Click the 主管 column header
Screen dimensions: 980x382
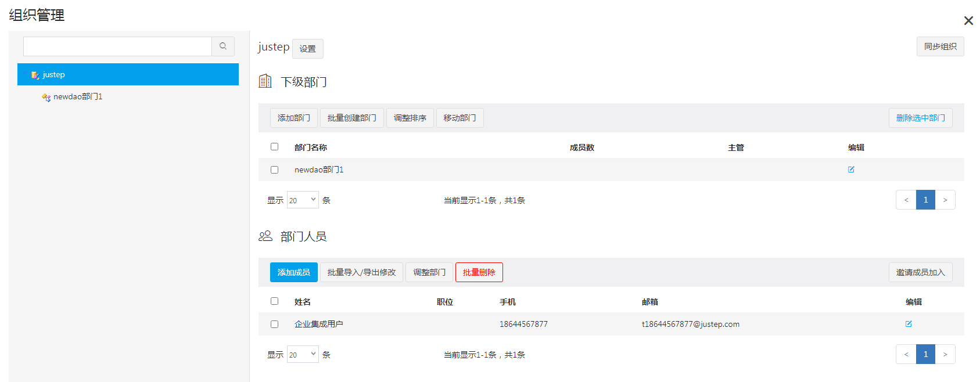(736, 147)
